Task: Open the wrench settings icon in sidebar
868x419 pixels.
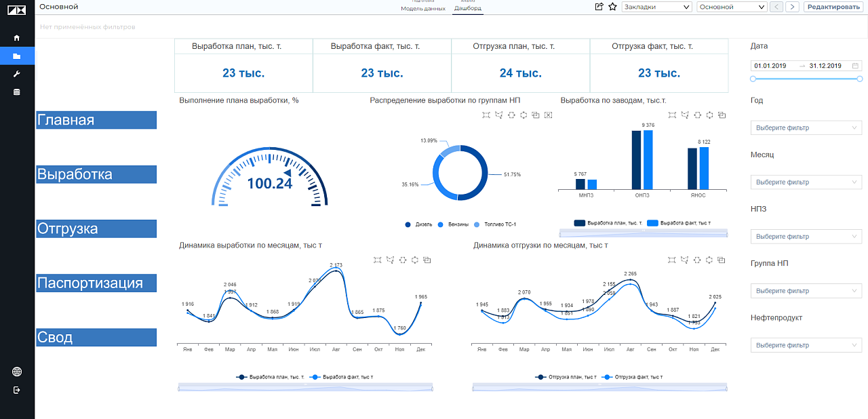Action: pos(17,74)
